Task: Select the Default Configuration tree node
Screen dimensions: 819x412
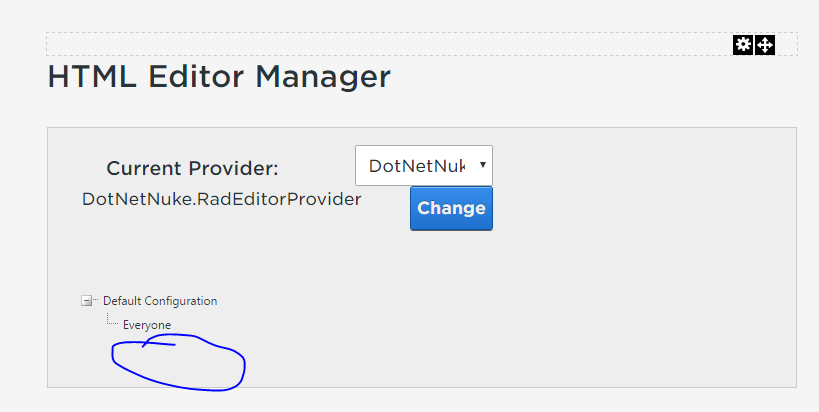Action: point(160,301)
